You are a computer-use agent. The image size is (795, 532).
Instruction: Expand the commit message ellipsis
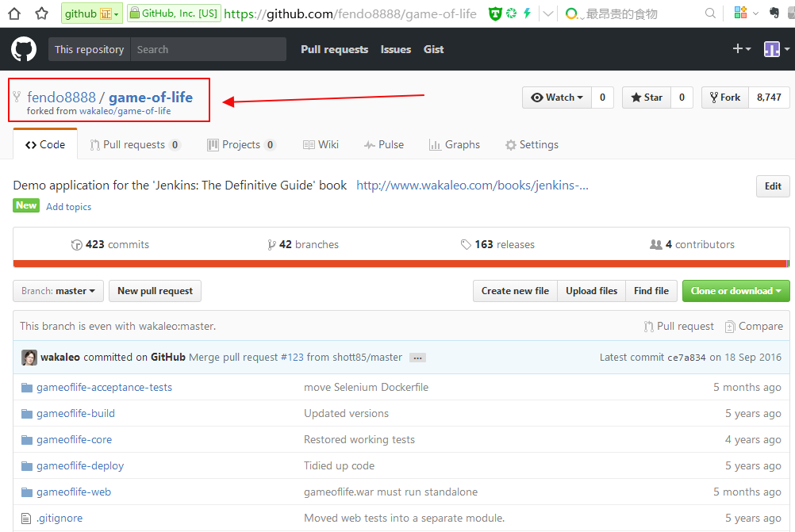(417, 358)
